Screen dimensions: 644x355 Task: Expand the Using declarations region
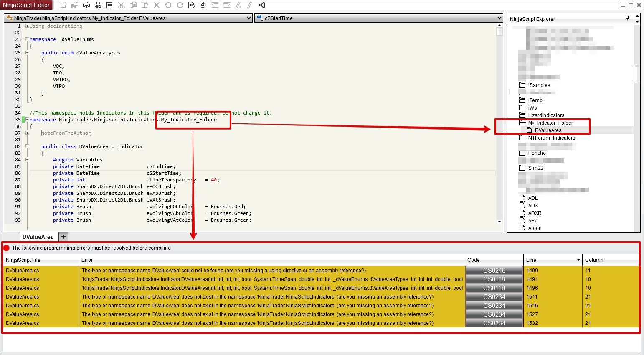point(27,26)
